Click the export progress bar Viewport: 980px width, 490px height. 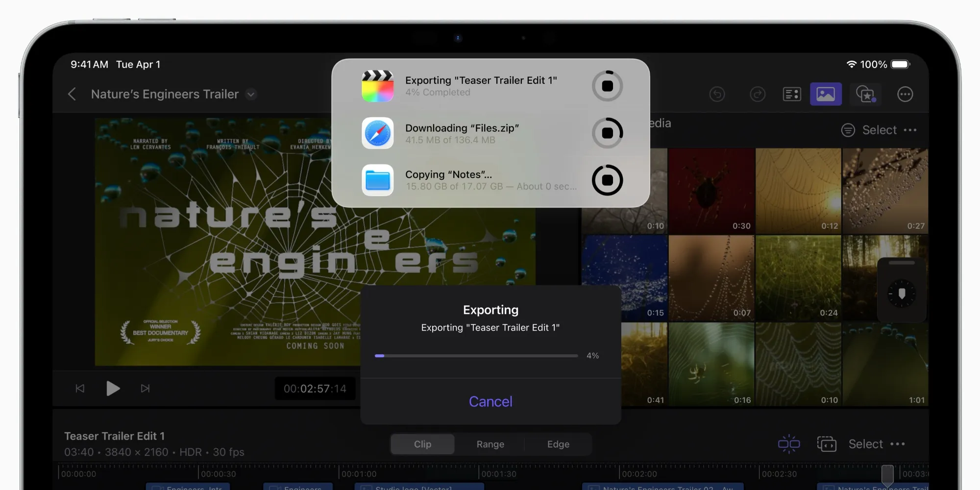pos(476,356)
